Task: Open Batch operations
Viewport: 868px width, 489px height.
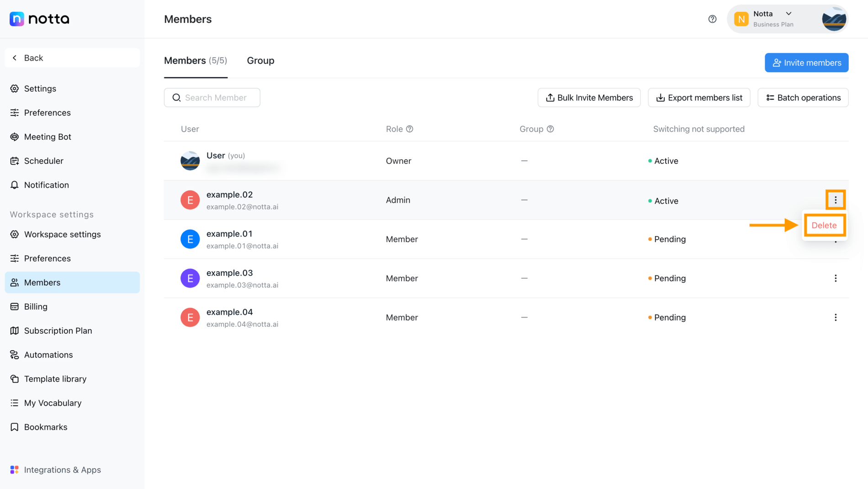Action: 803,98
